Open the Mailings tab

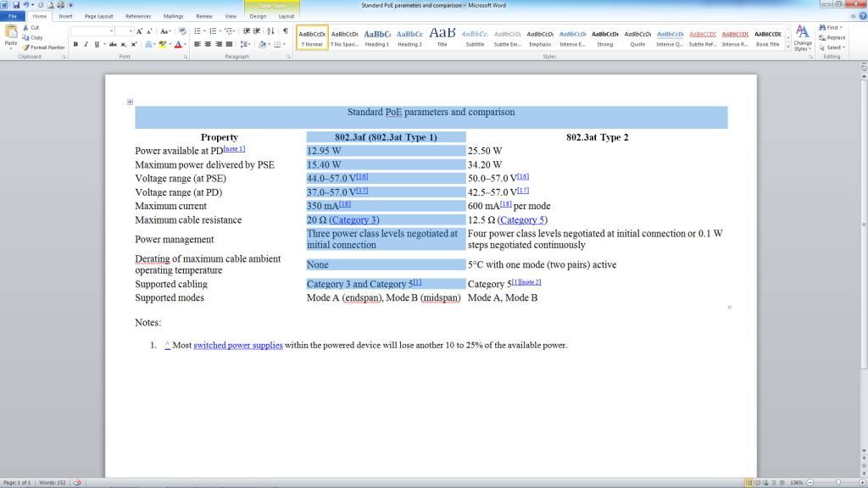pyautogui.click(x=173, y=16)
